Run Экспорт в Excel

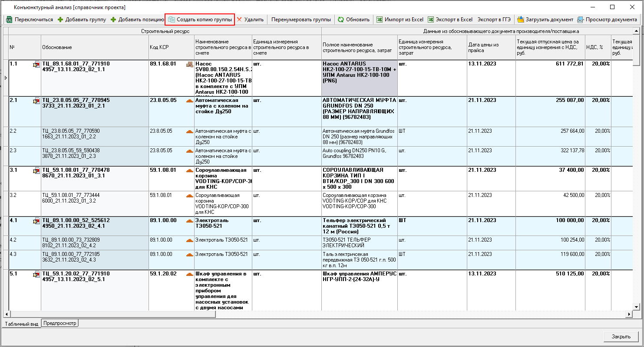(450, 20)
